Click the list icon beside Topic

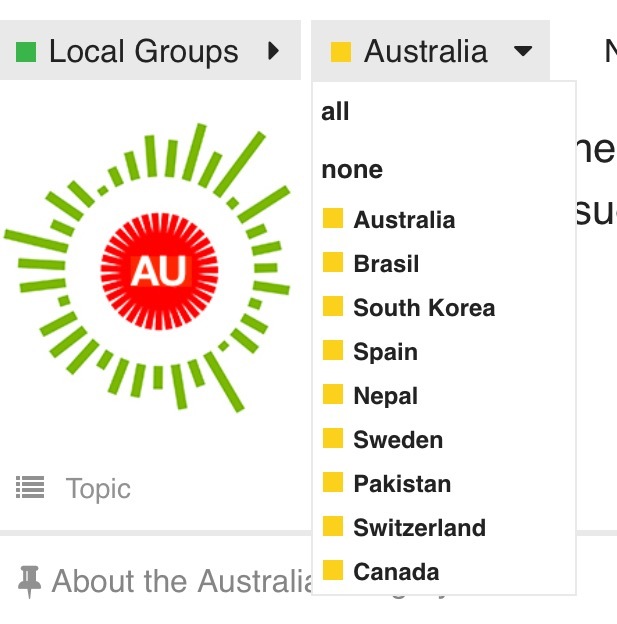tap(30, 489)
